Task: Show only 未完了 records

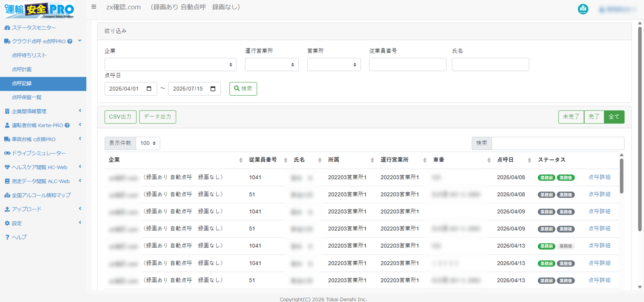Action: (571, 117)
